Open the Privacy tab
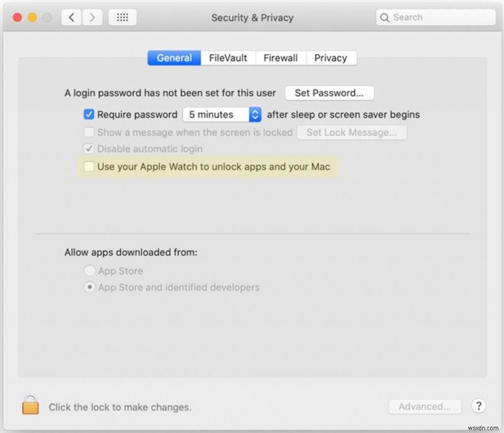This screenshot has height=433, width=504. tap(331, 57)
